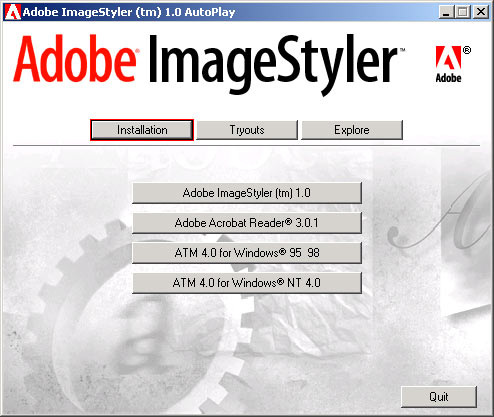This screenshot has width=494, height=417.
Task: Click the red Adobe logo at top right
Action: 449,58
